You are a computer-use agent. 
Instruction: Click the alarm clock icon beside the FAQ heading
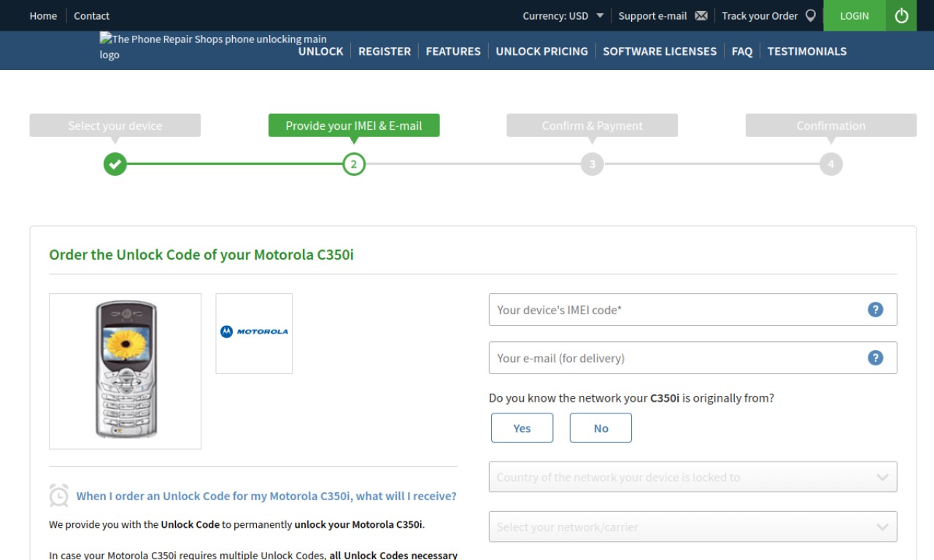[x=58, y=495]
